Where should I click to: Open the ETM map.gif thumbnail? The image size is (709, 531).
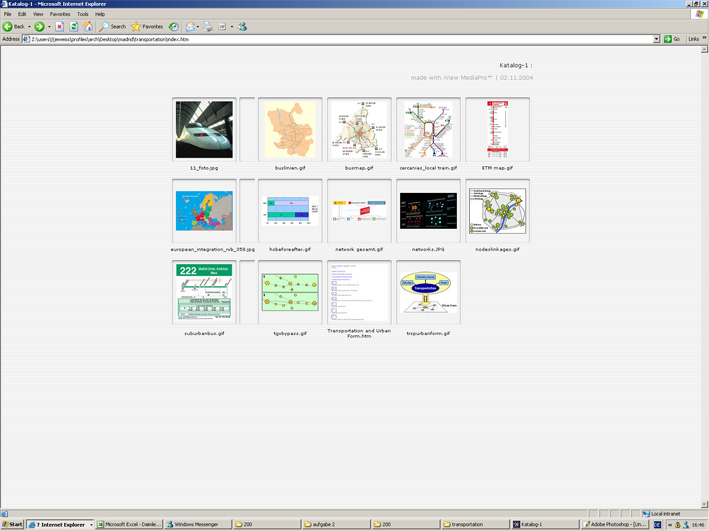click(x=497, y=129)
